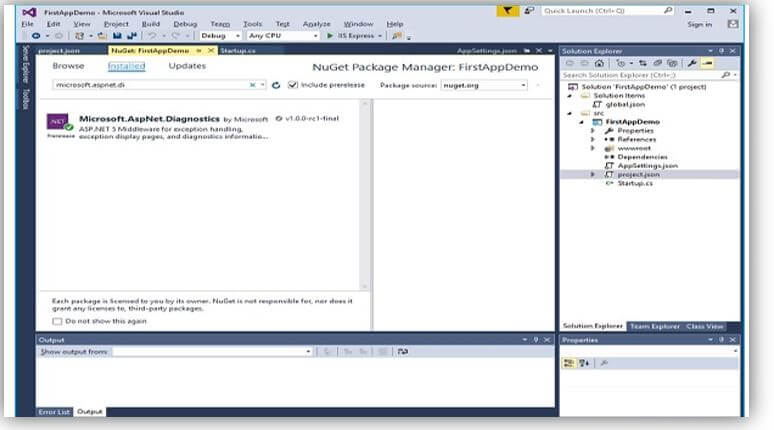The image size is (774, 430).
Task: Select Startup.cs in Solution Explorer
Action: pyautogui.click(x=635, y=183)
